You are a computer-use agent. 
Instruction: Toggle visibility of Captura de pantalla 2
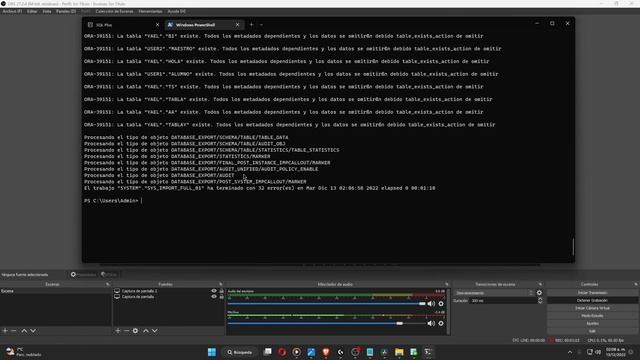point(213,291)
